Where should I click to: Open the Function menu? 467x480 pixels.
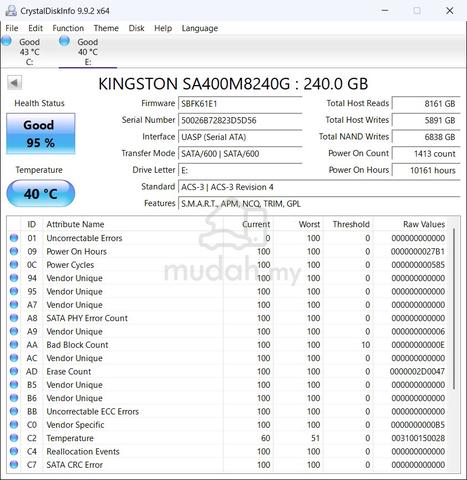(x=68, y=28)
